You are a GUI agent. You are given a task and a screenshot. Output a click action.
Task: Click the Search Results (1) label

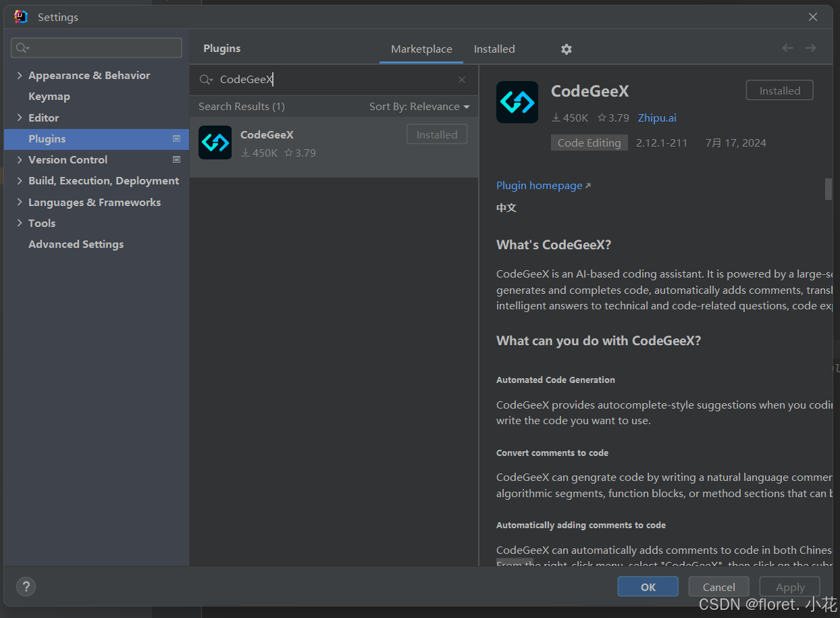pyautogui.click(x=242, y=107)
